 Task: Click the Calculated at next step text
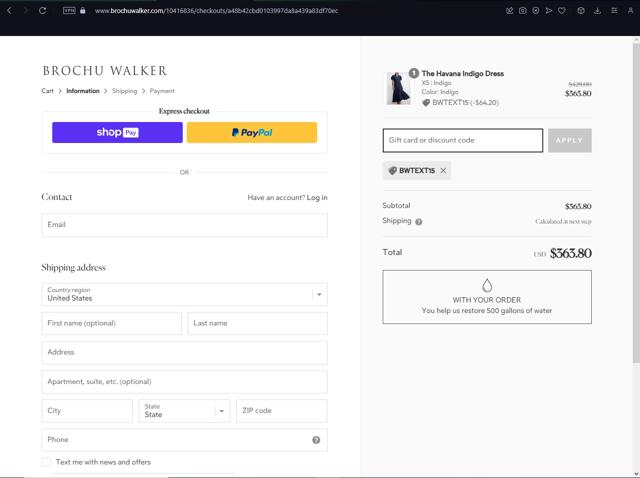point(563,221)
